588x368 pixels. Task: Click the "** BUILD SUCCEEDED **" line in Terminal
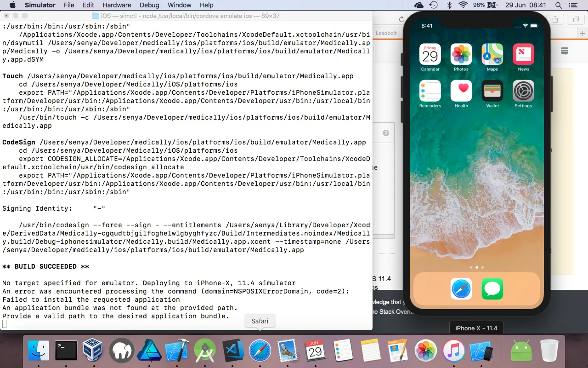pos(46,266)
